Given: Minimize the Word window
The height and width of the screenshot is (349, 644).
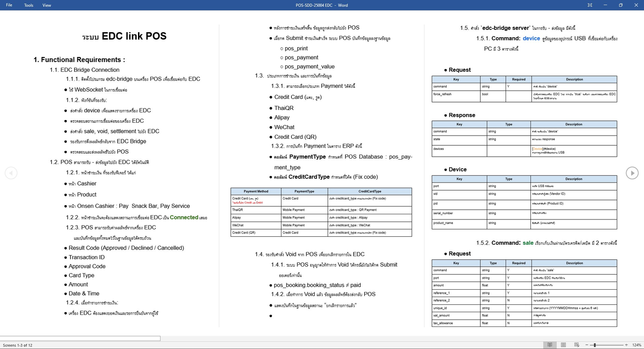Looking at the screenshot, I should tap(605, 5).
